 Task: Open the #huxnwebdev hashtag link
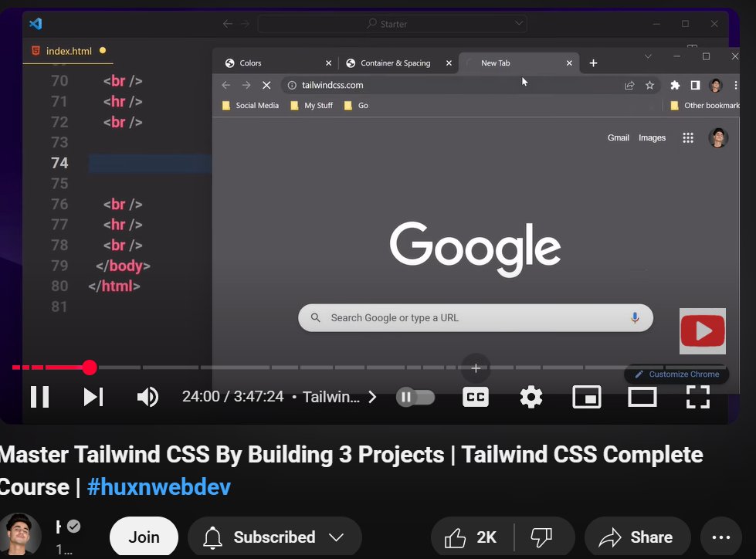point(158,486)
